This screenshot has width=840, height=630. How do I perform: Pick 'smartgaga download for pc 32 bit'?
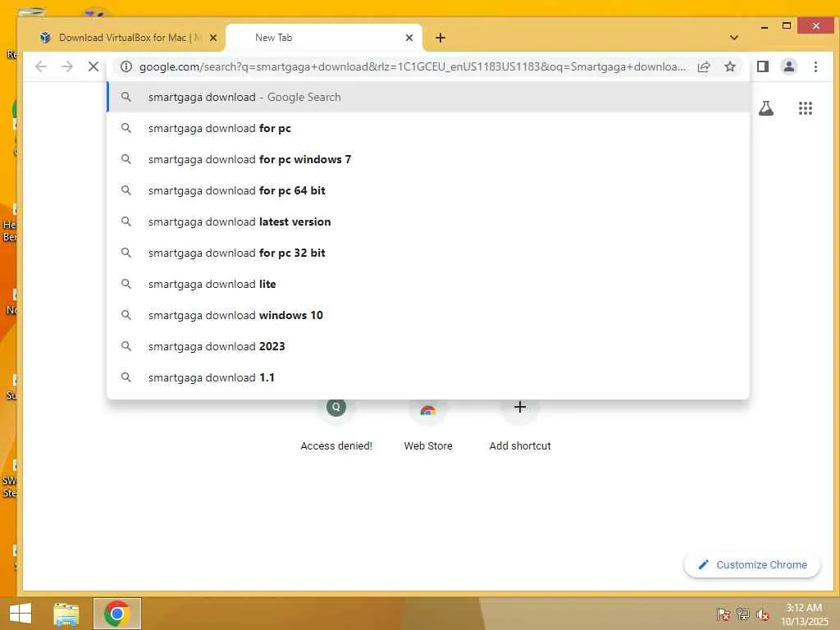(428, 253)
